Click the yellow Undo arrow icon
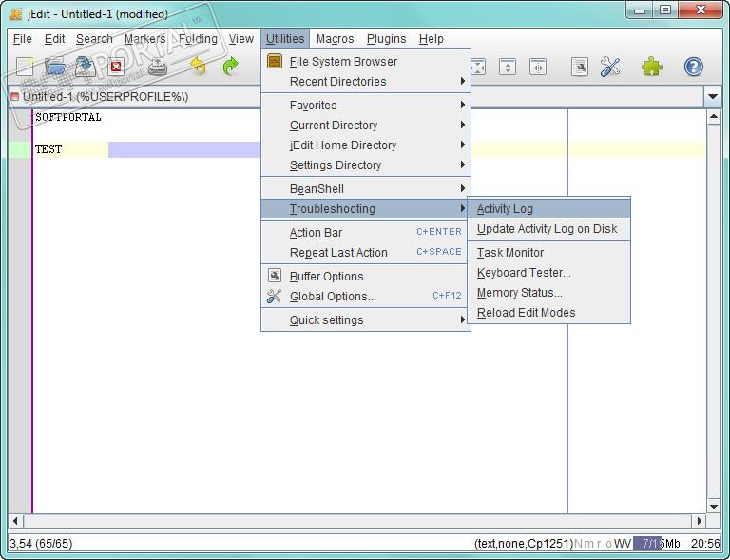 [x=198, y=67]
